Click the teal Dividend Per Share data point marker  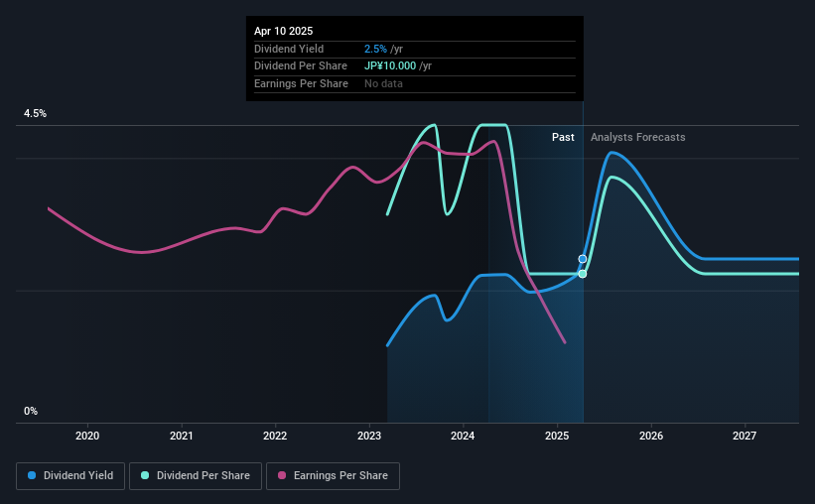(583, 274)
